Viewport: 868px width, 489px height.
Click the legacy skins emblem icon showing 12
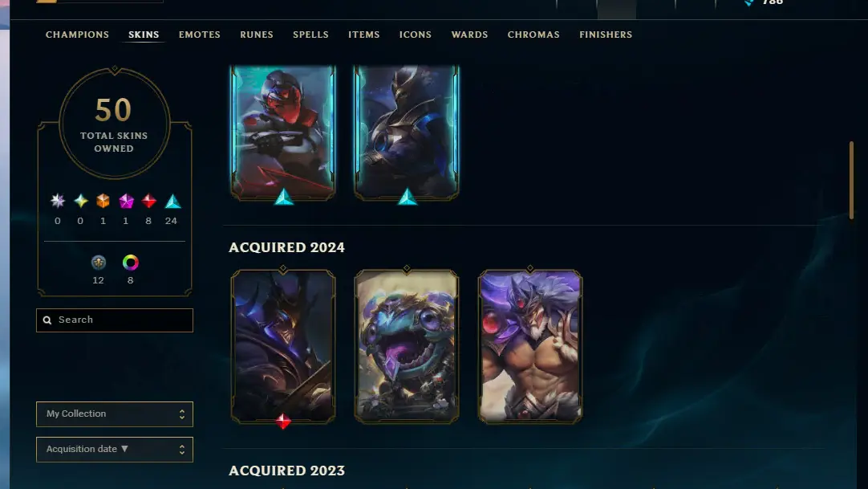coord(99,263)
